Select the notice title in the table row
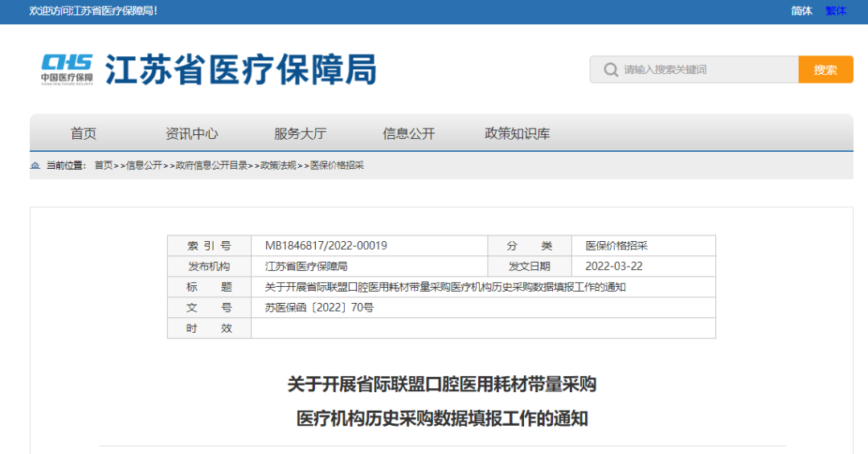 (x=445, y=287)
